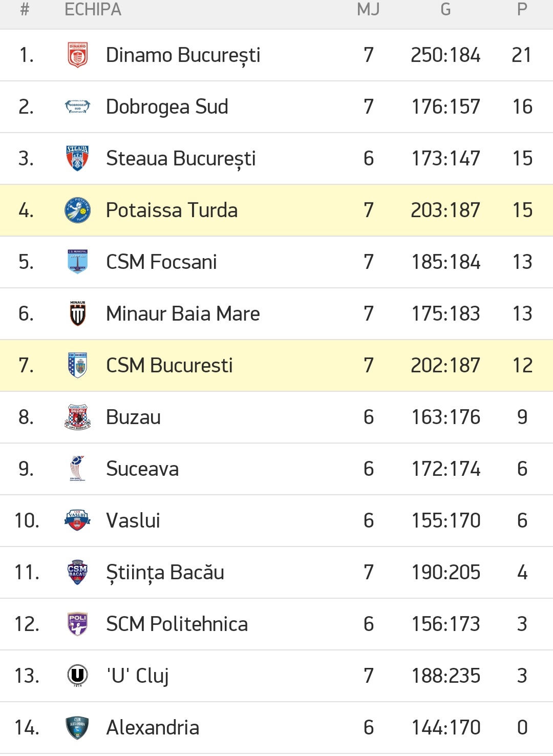This screenshot has width=553, height=756.
Task: Select the Buzau club logo
Action: point(78,417)
